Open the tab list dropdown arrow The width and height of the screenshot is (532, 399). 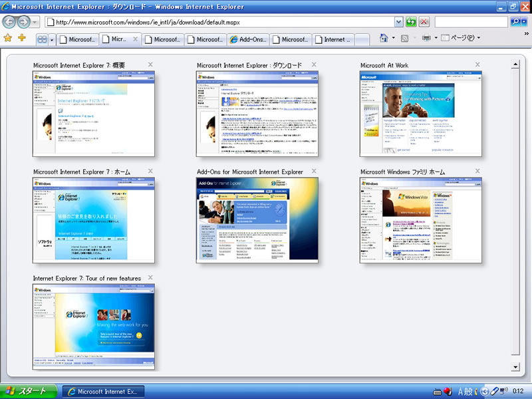pyautogui.click(x=52, y=40)
